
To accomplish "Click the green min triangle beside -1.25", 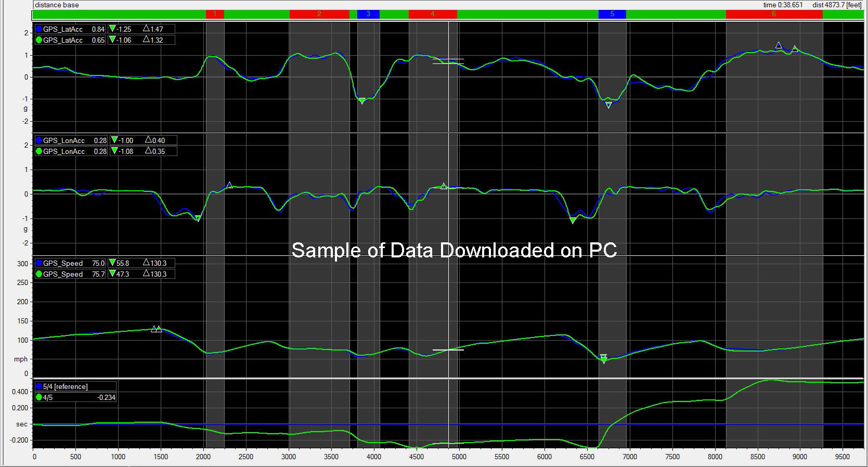I will point(112,29).
